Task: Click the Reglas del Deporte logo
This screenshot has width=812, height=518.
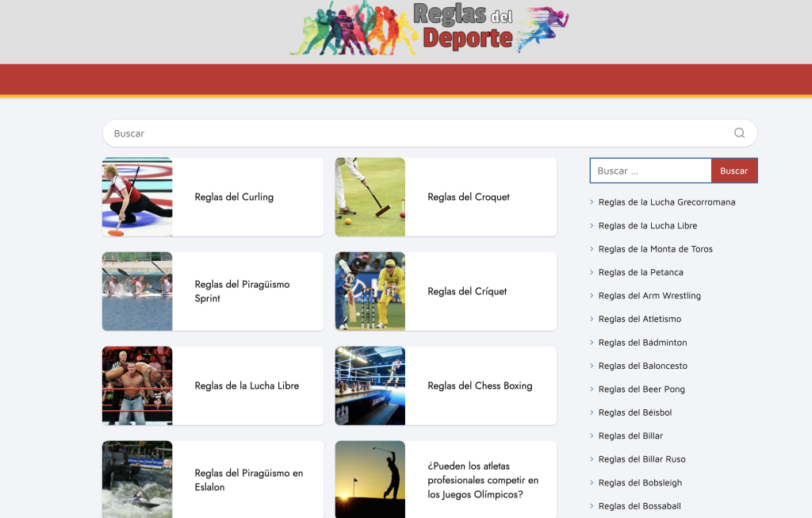Action: [x=429, y=28]
